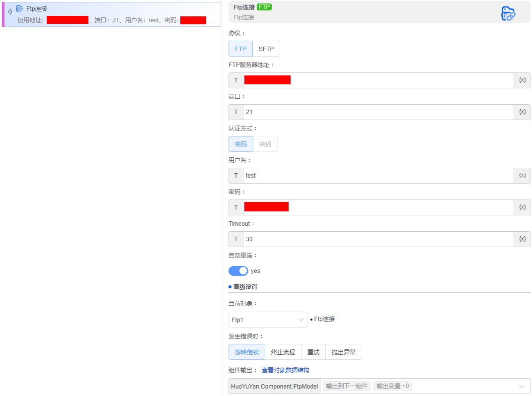Click the FTP folder link icon in header

point(508,13)
